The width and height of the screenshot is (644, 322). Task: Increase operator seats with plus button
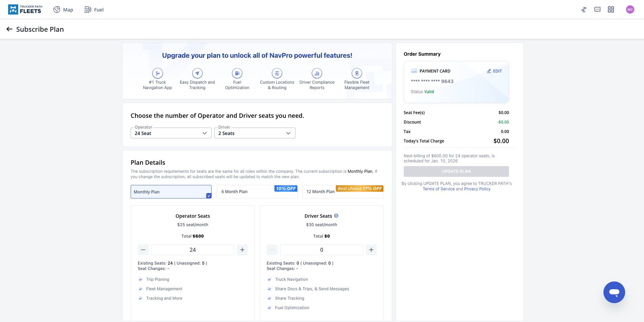(x=242, y=250)
